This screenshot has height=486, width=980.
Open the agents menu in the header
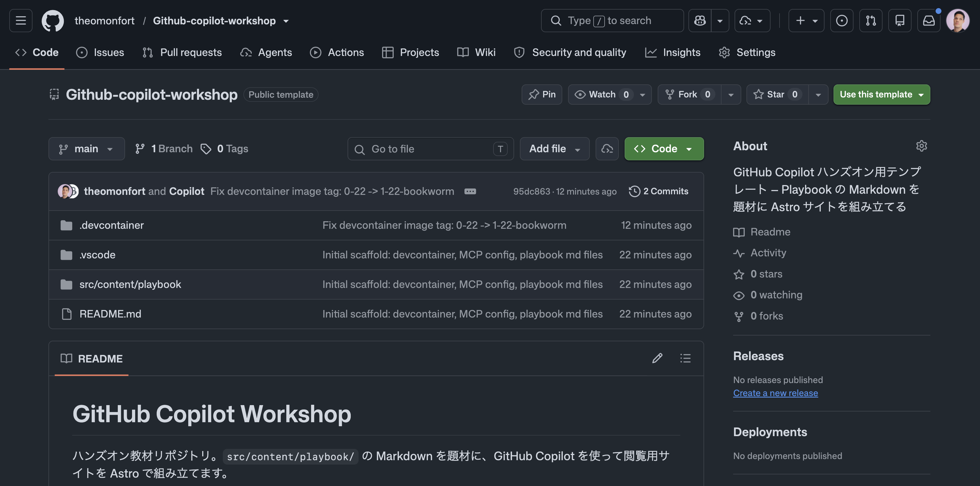[752, 21]
